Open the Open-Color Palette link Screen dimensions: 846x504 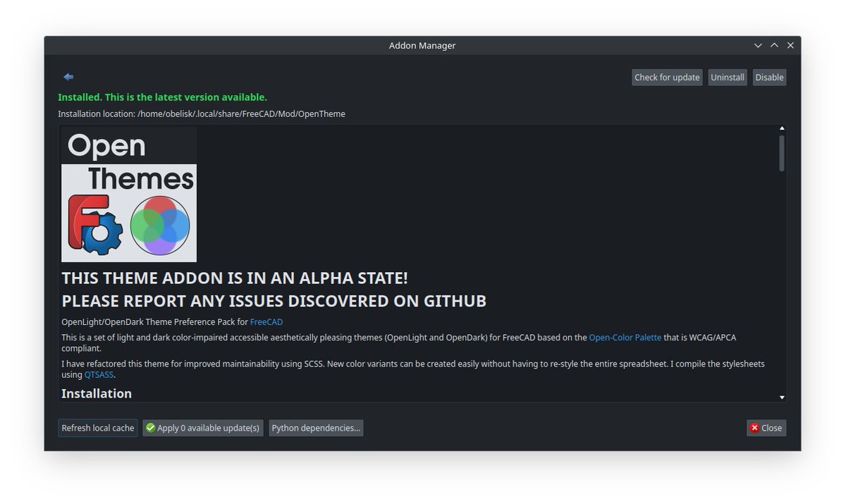click(625, 338)
